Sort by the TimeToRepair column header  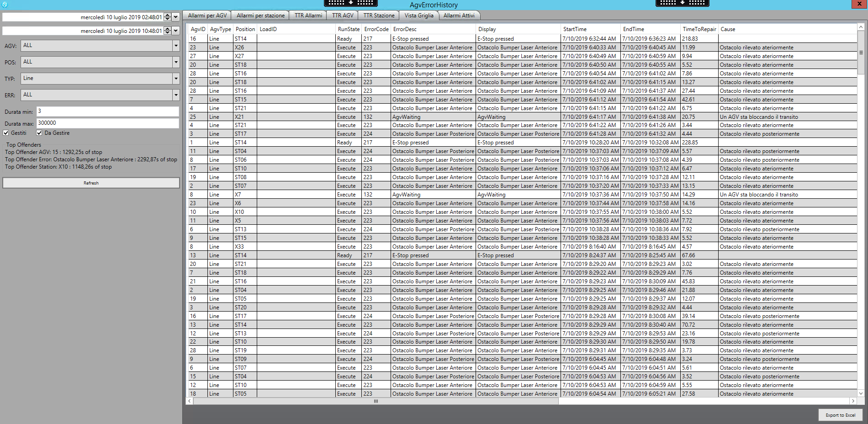click(x=699, y=29)
